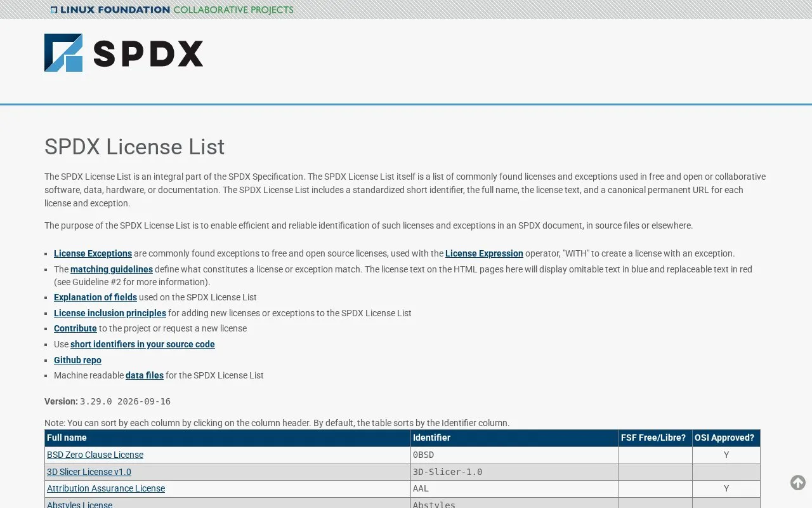Open Linux Foundation Collaborative Projects banner link
This screenshot has width=812, height=508.
[172, 10]
